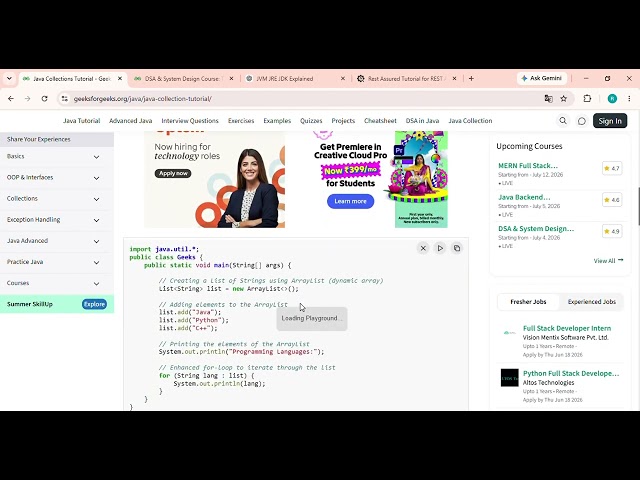Open MERN Full Stack course link
640x480 pixels.
coord(528,166)
